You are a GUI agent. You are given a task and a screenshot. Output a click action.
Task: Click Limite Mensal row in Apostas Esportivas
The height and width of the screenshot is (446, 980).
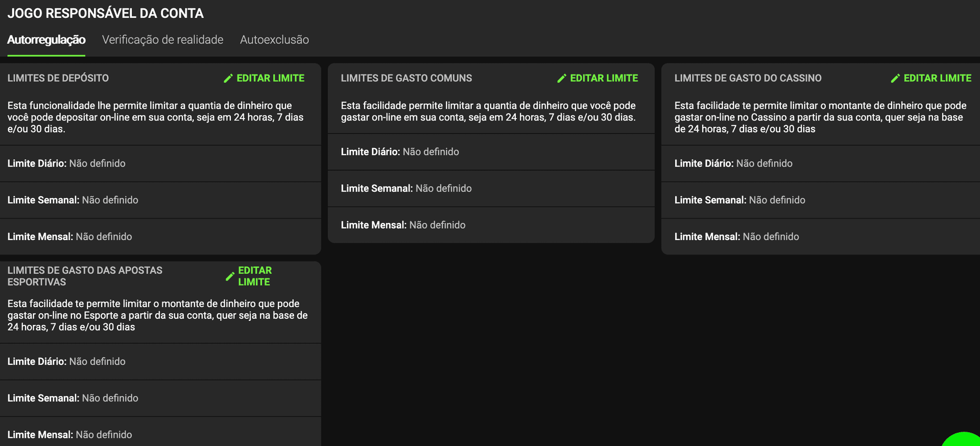[x=160, y=432]
